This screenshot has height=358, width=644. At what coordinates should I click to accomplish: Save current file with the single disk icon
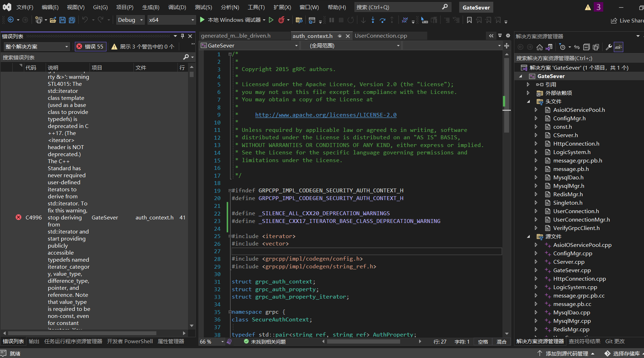(63, 20)
